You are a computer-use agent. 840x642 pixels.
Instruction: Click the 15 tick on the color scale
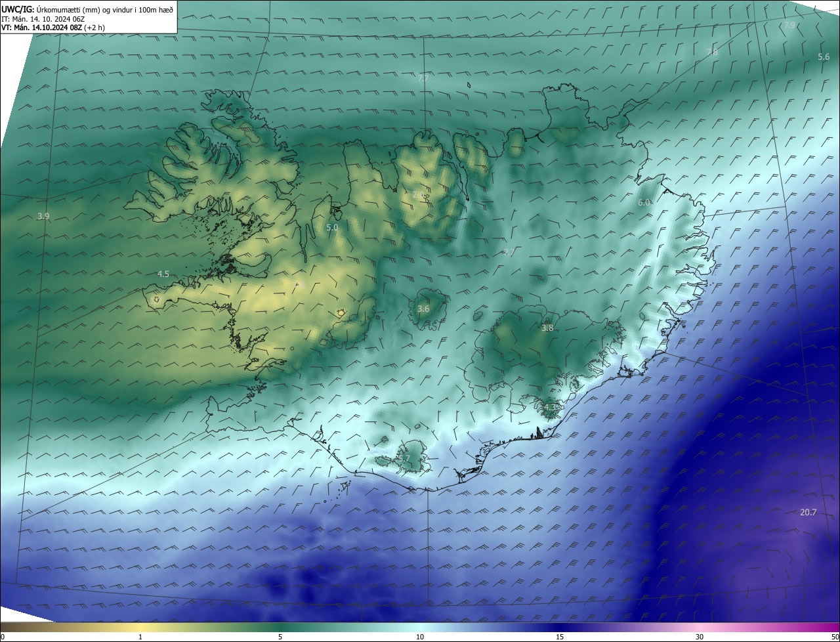(560, 637)
